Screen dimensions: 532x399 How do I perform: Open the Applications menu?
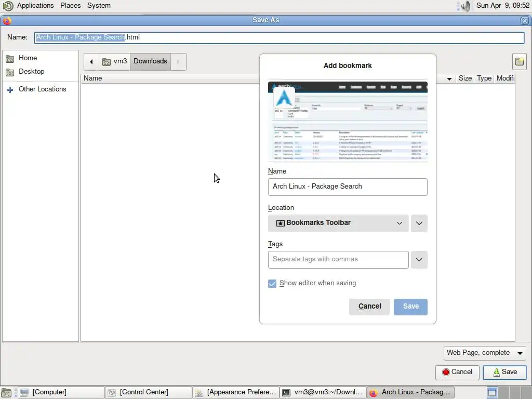click(x=35, y=5)
